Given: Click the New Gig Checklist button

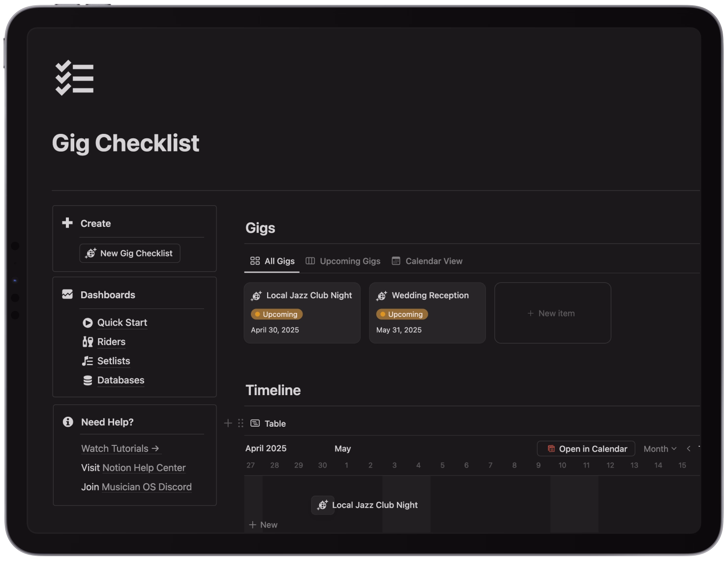Looking at the screenshot, I should pos(130,253).
